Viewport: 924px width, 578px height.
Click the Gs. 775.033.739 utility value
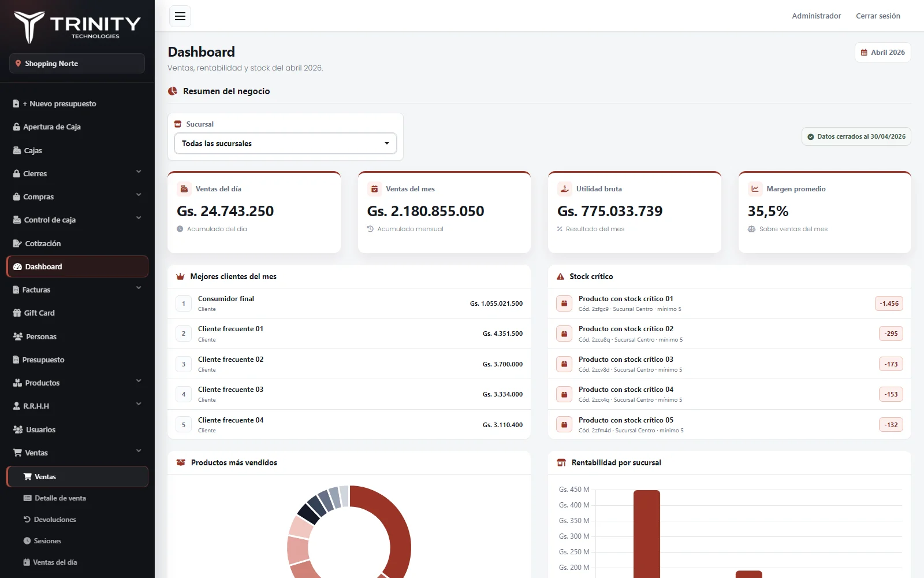[x=610, y=212]
